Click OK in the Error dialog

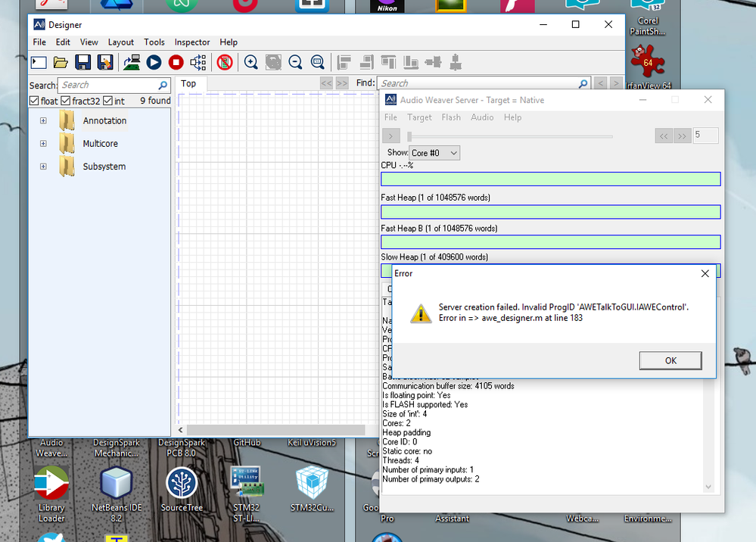[x=670, y=360]
